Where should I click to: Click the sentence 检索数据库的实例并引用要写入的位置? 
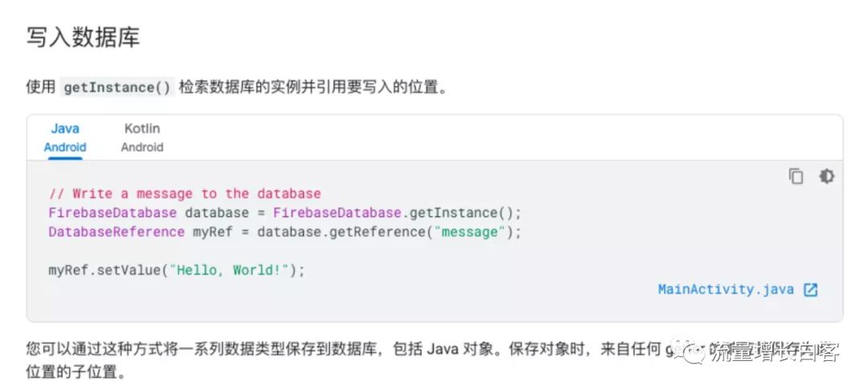tap(313, 88)
